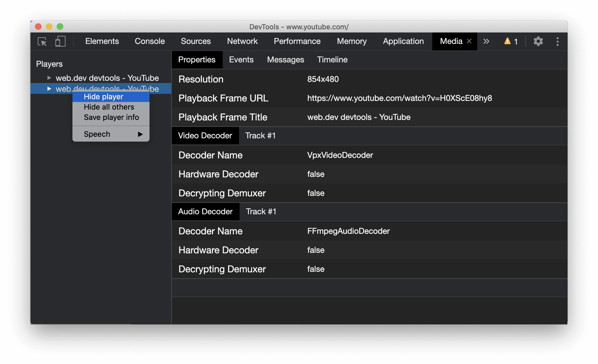Click the DevTools customize menu icon
The height and width of the screenshot is (364, 598).
pos(558,41)
